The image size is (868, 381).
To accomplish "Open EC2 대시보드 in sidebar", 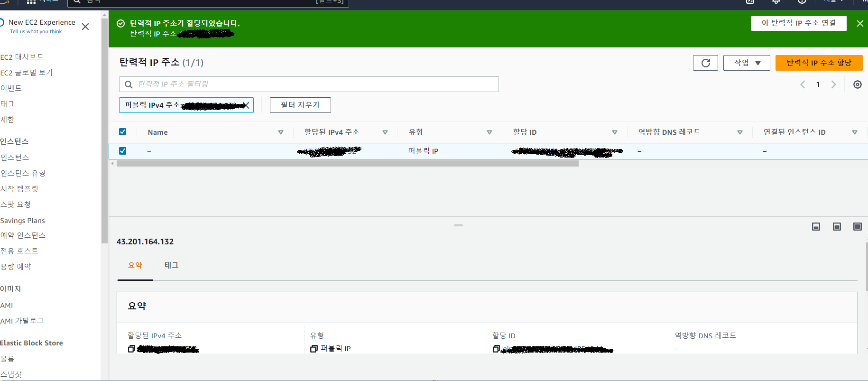I will [22, 57].
